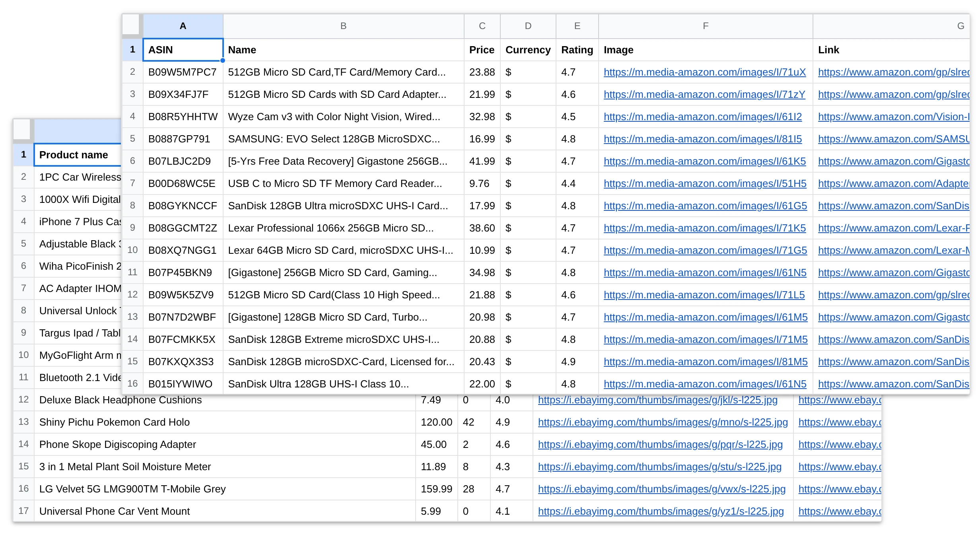Open ebayimg g/jkl/s-l225.jpg link
The width and height of the screenshot is (980, 533).
pos(658,400)
